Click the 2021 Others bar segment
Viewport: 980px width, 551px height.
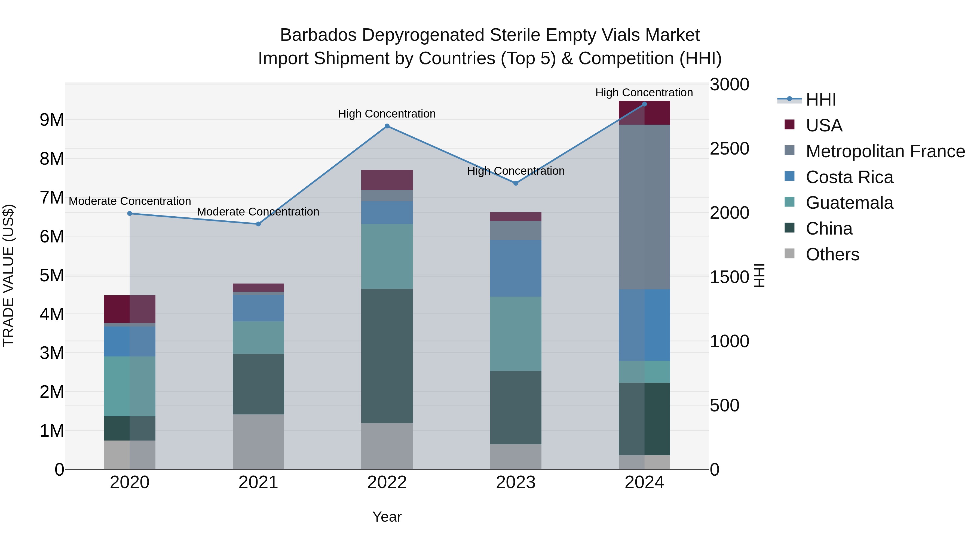pyautogui.click(x=258, y=442)
